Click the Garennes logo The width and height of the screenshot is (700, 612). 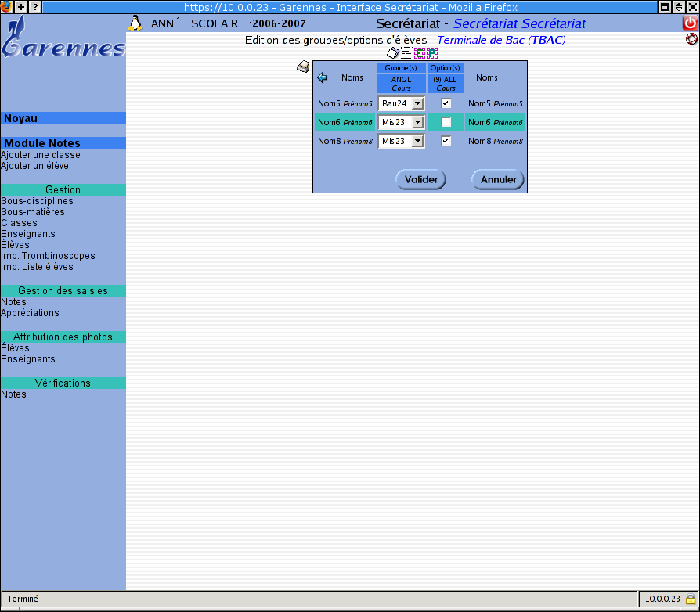click(x=63, y=41)
